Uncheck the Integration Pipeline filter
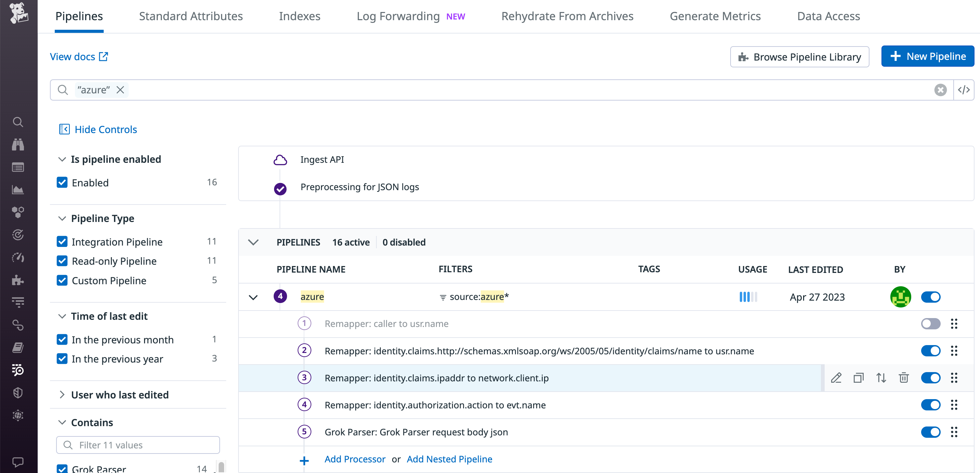The height and width of the screenshot is (473, 980). click(62, 242)
